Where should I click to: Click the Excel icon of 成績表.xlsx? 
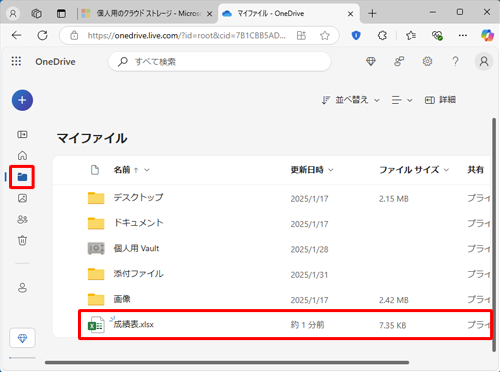pyautogui.click(x=96, y=325)
